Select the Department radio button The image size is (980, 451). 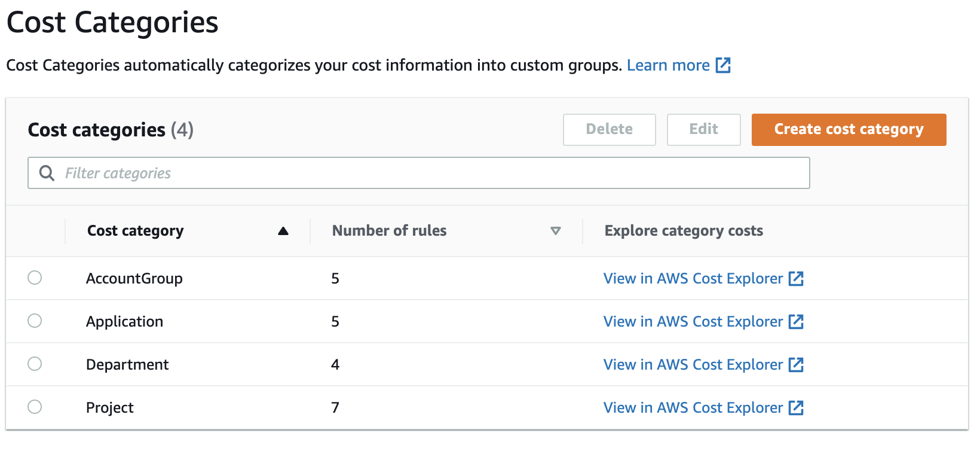click(x=35, y=364)
